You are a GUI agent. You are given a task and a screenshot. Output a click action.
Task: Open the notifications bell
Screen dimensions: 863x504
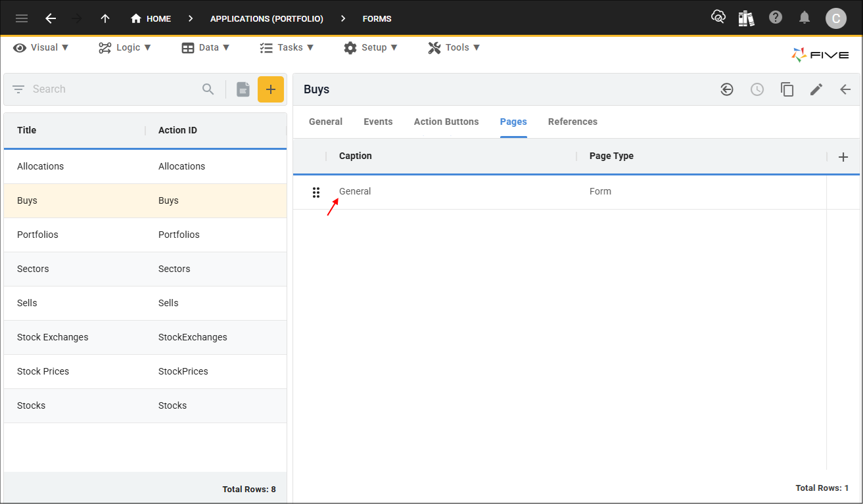click(x=805, y=18)
